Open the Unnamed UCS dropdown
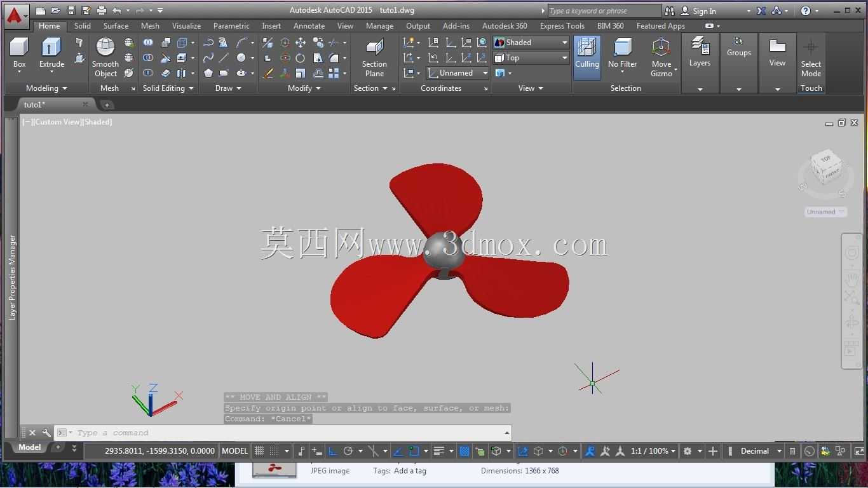Image resolution: width=868 pixels, height=488 pixels. [458, 73]
